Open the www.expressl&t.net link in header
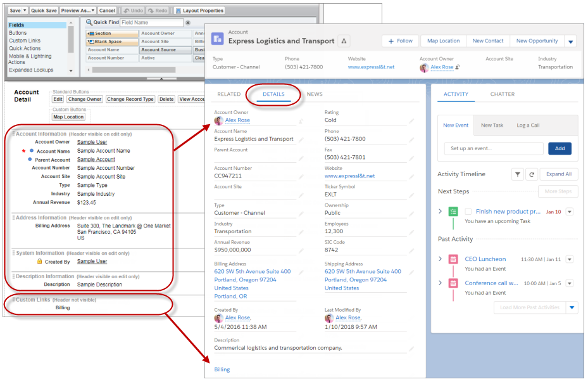This screenshot has height=391, width=588. 372,67
